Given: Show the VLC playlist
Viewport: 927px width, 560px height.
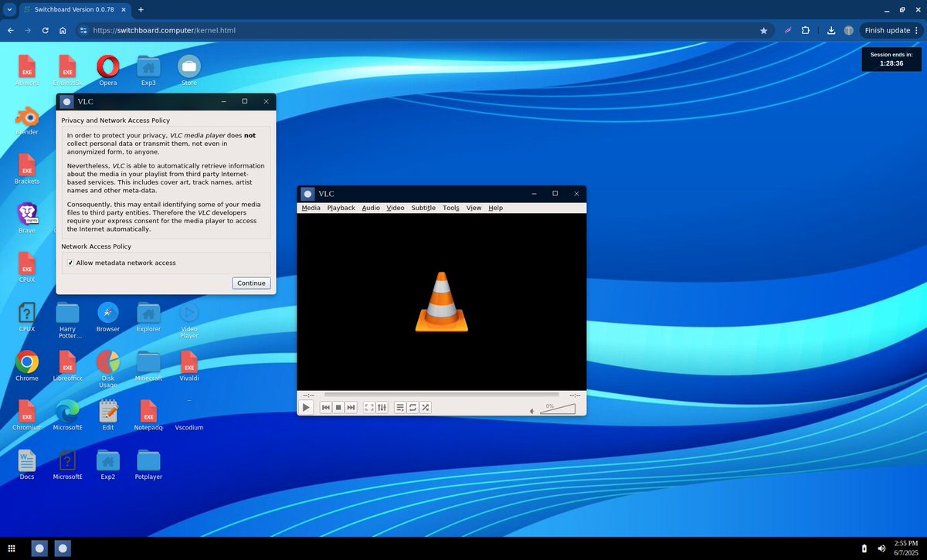Looking at the screenshot, I should (x=400, y=407).
